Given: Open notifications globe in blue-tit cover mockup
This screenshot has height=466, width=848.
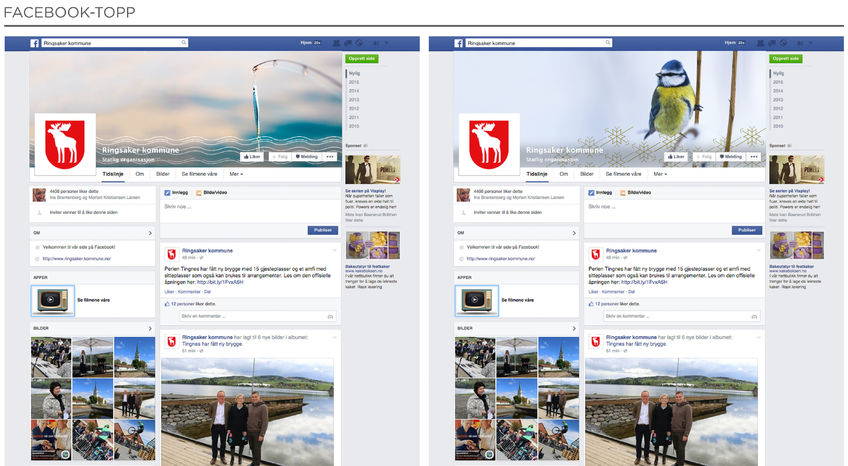Looking at the screenshot, I should coord(784,43).
